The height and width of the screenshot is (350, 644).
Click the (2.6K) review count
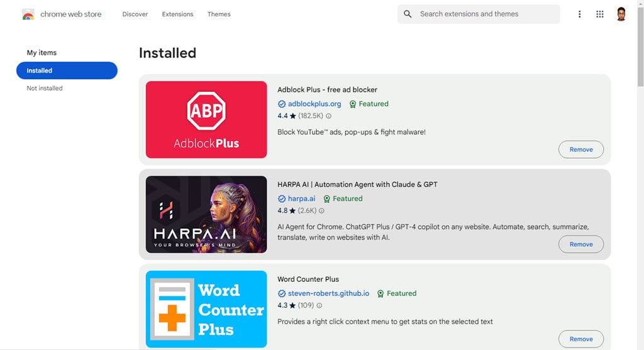point(307,211)
